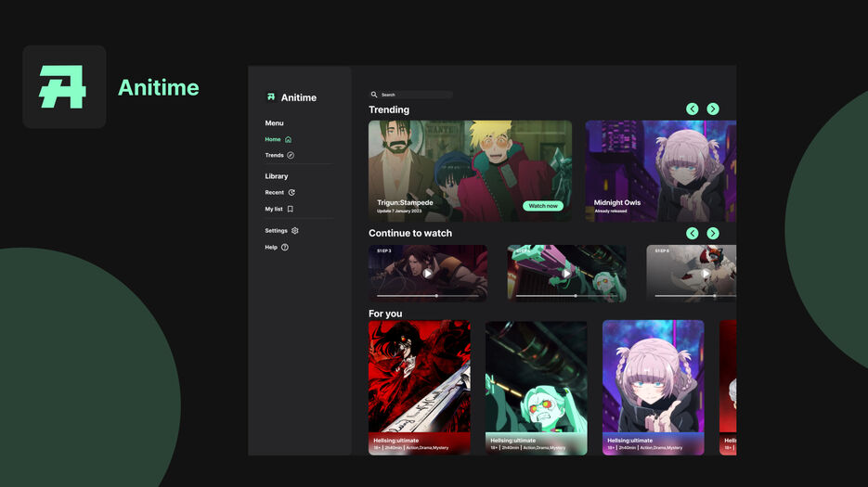Click the Trending section heading
This screenshot has height=487, width=868.
coord(389,109)
